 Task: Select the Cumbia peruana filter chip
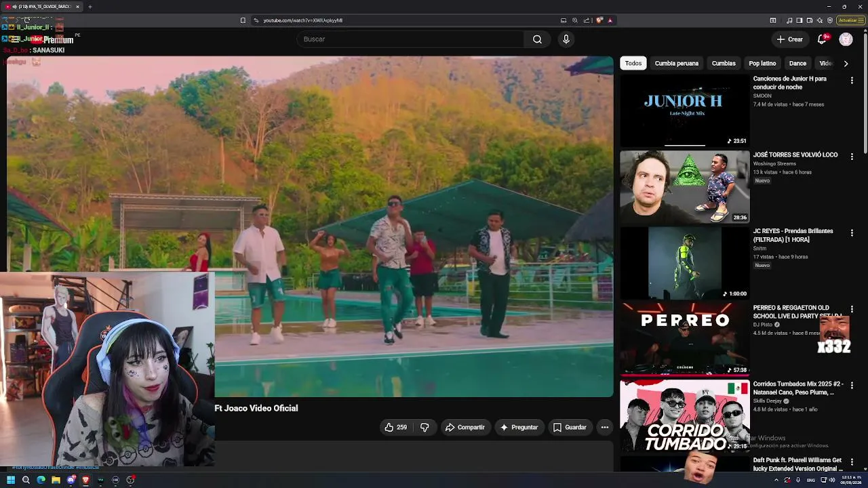677,63
